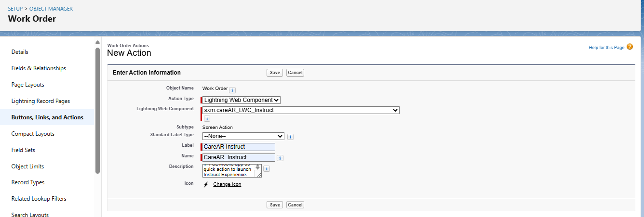Click the sidebar vertical scrollbar

click(x=98, y=111)
